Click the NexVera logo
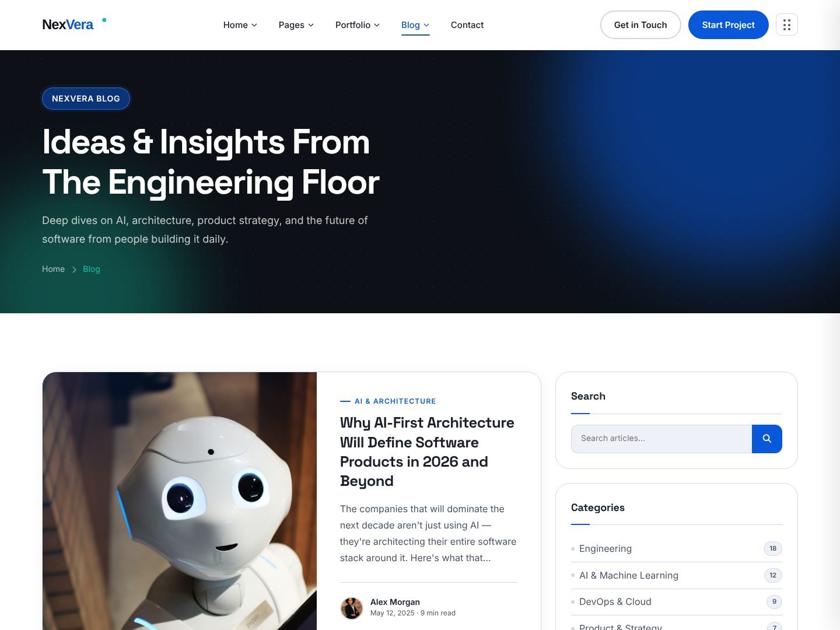The image size is (840, 630). click(x=74, y=24)
